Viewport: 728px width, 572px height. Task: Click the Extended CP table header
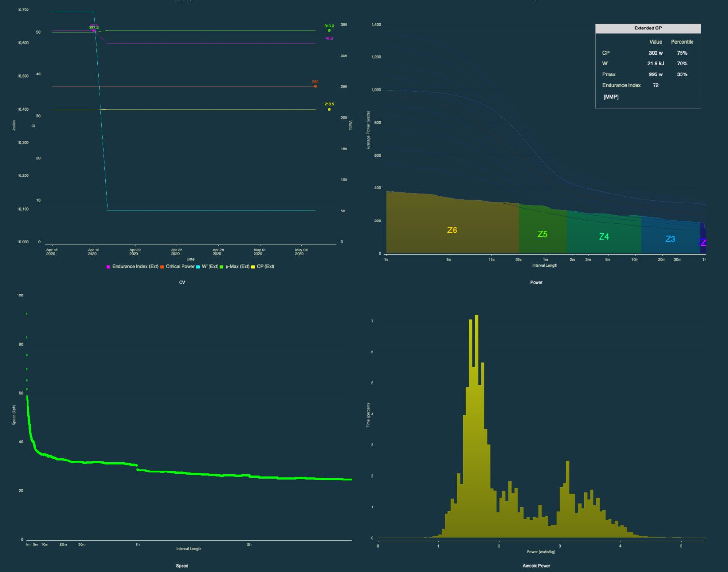[x=648, y=28]
